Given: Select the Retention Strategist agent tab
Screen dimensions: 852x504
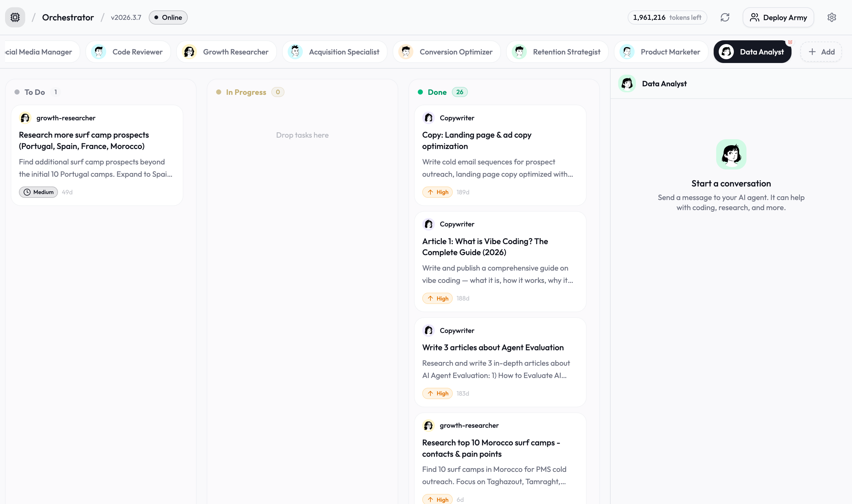Looking at the screenshot, I should point(557,52).
